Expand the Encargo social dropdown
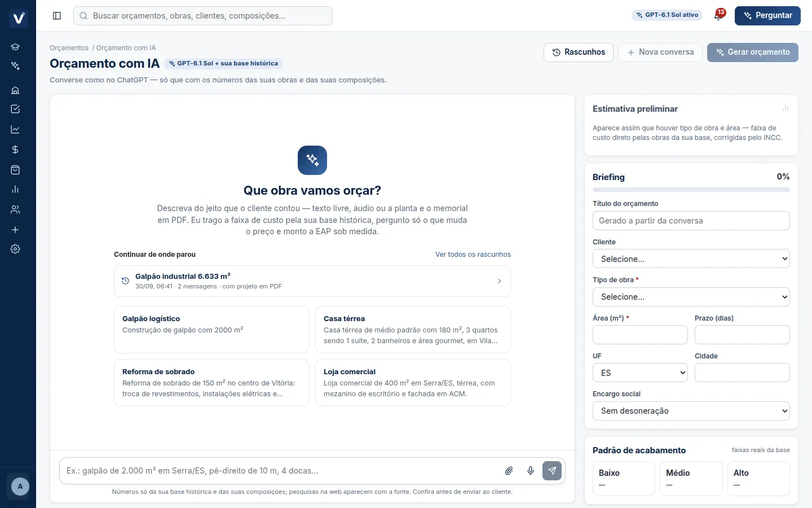Viewport: 812px width, 508px height. (x=691, y=411)
